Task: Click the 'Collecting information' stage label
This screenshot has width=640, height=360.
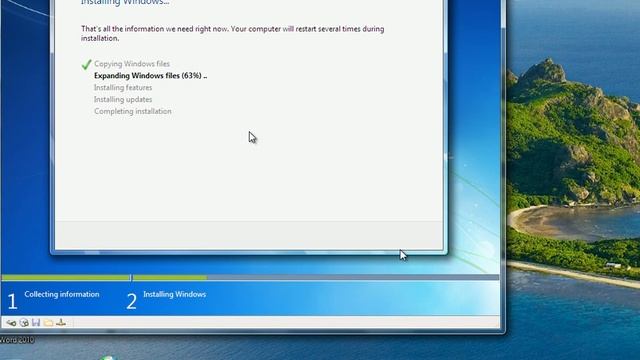Action: click(62, 294)
